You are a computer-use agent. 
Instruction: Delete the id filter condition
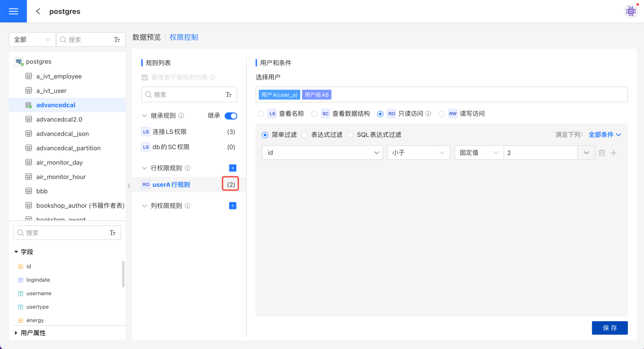(x=602, y=153)
